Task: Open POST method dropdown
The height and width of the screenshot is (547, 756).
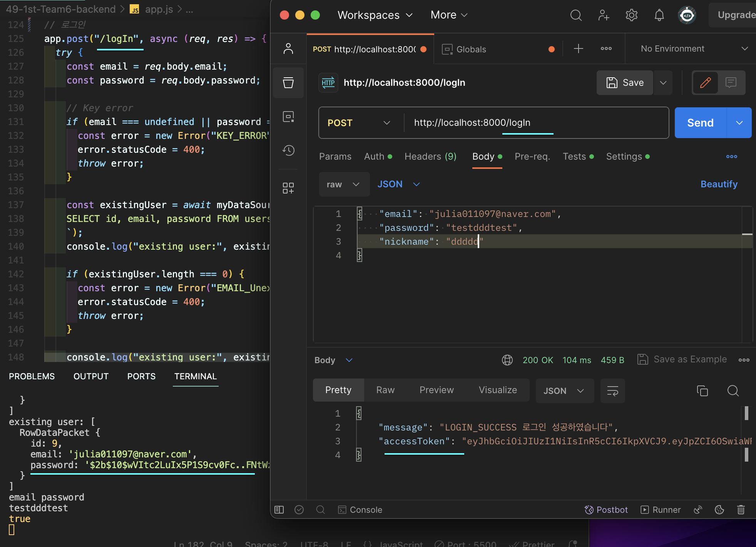Action: pos(359,123)
